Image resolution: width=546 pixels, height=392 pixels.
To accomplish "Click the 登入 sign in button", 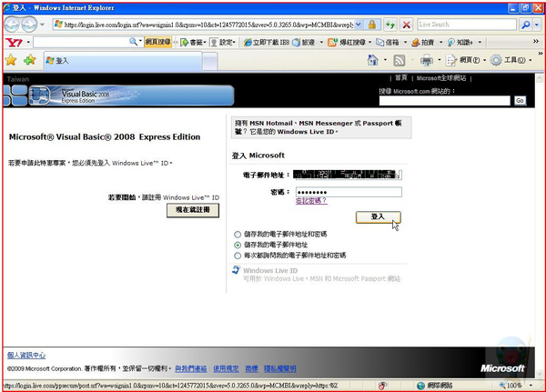I will pos(379,217).
